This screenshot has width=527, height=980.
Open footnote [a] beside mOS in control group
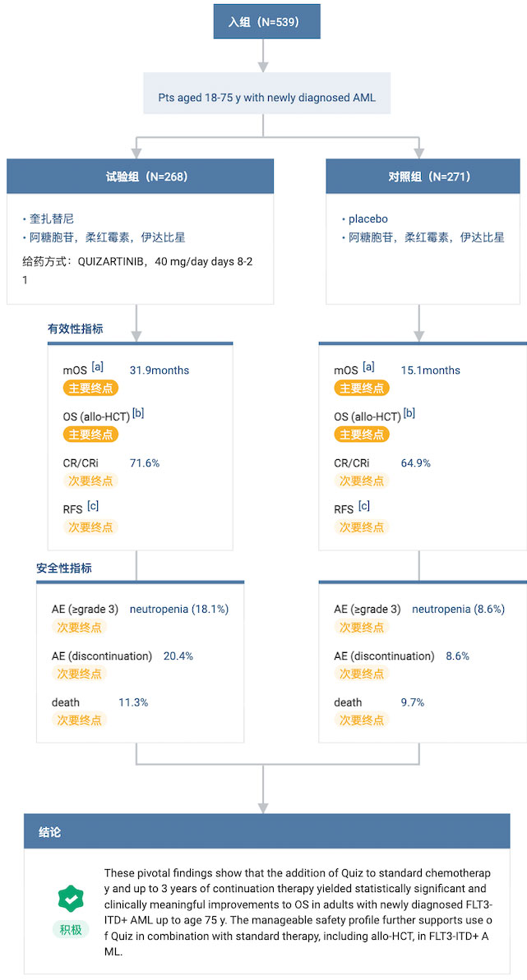coord(368,366)
